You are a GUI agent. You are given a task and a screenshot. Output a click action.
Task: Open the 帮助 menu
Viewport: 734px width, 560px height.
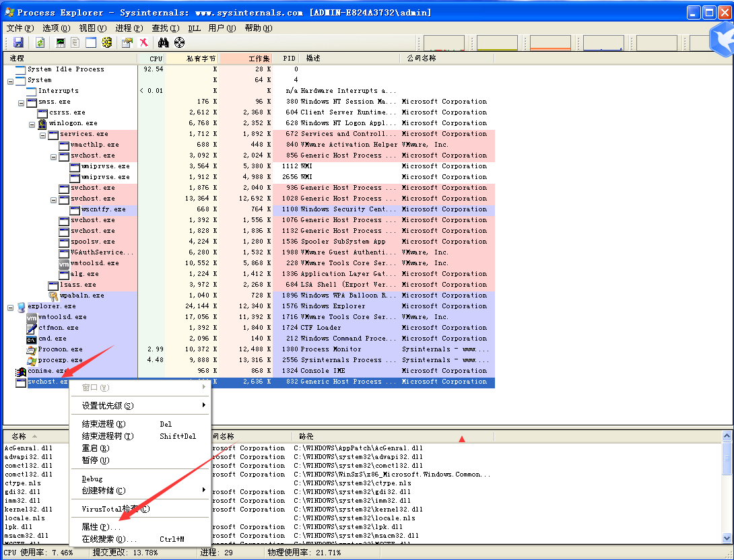259,28
